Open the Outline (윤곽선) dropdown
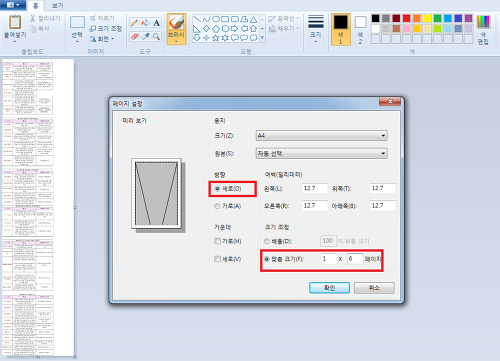 click(x=284, y=18)
